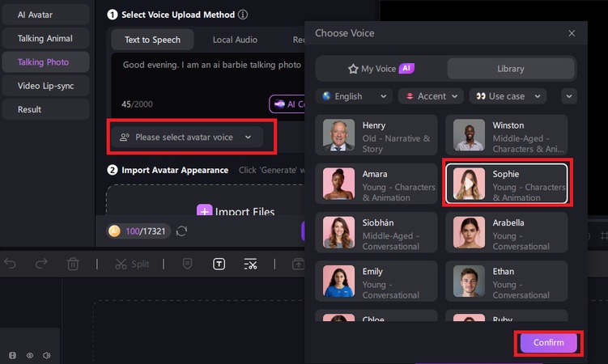Click the trash delete icon

click(x=73, y=264)
